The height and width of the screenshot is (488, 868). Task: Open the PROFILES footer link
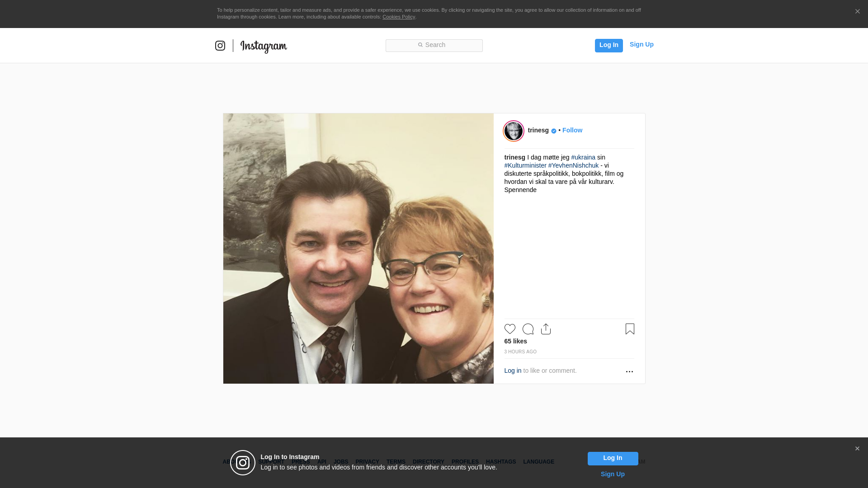[x=465, y=462]
